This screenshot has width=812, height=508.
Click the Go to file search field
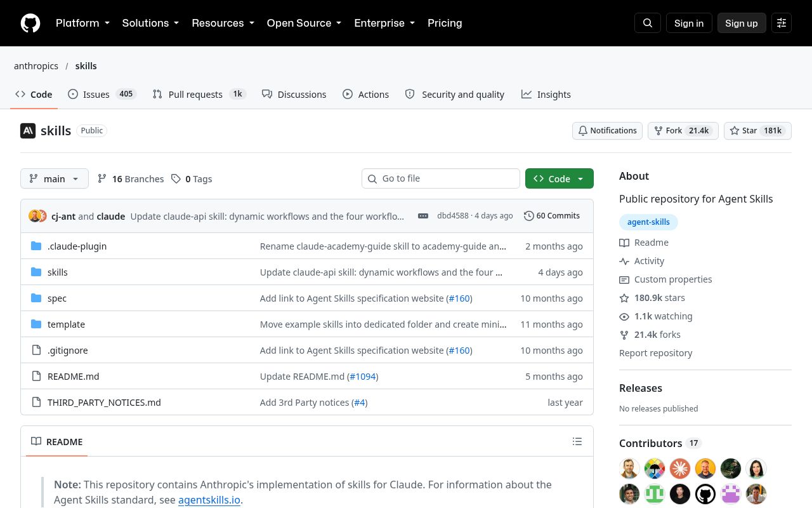tap(441, 178)
